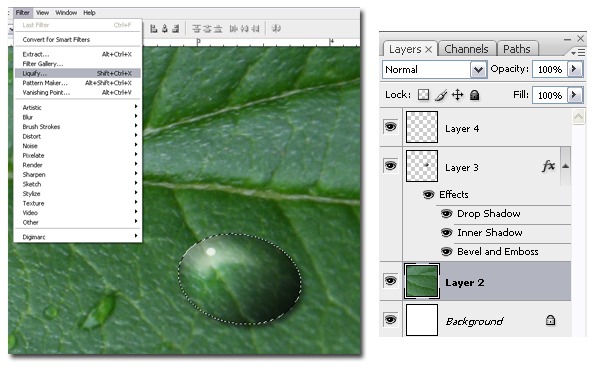Expand the Digimarc submenu
Image resolution: width=600 pixels, height=367 pixels.
pyautogui.click(x=79, y=237)
